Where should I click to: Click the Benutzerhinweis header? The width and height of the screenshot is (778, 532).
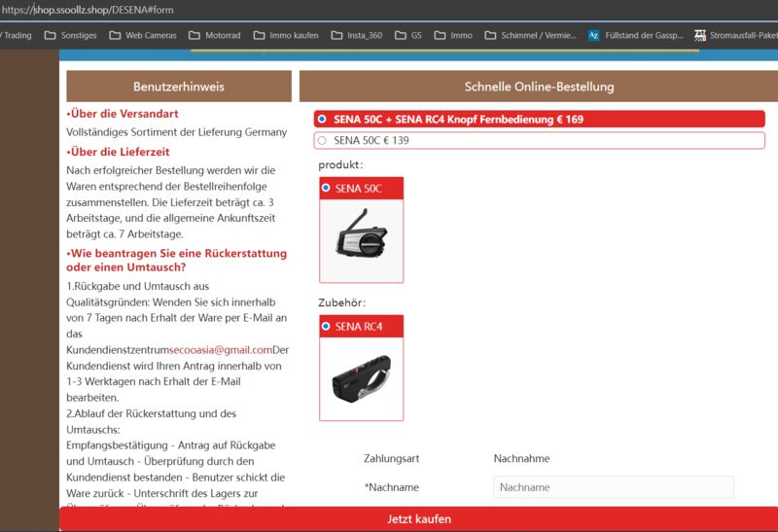click(179, 87)
